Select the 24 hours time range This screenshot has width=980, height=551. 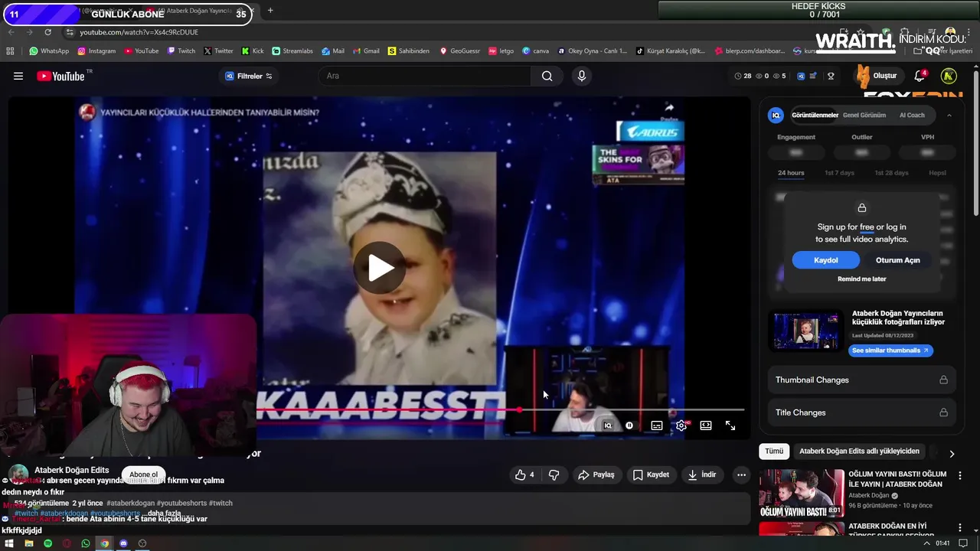(791, 173)
